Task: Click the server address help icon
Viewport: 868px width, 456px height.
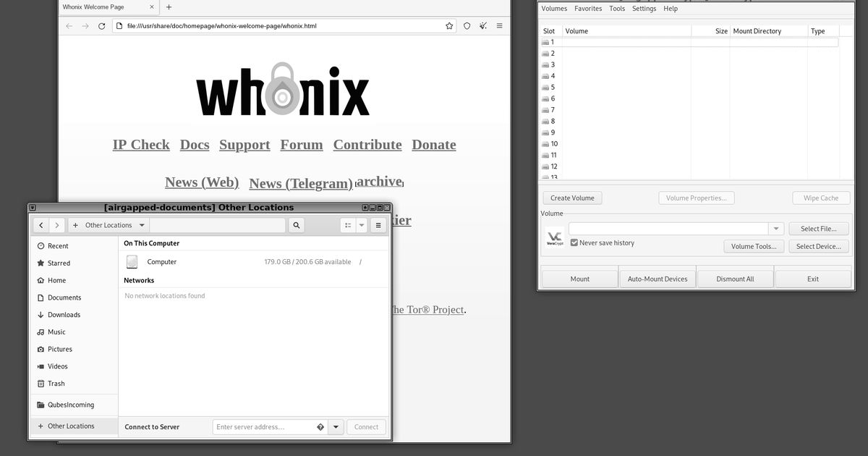Action: click(x=320, y=427)
